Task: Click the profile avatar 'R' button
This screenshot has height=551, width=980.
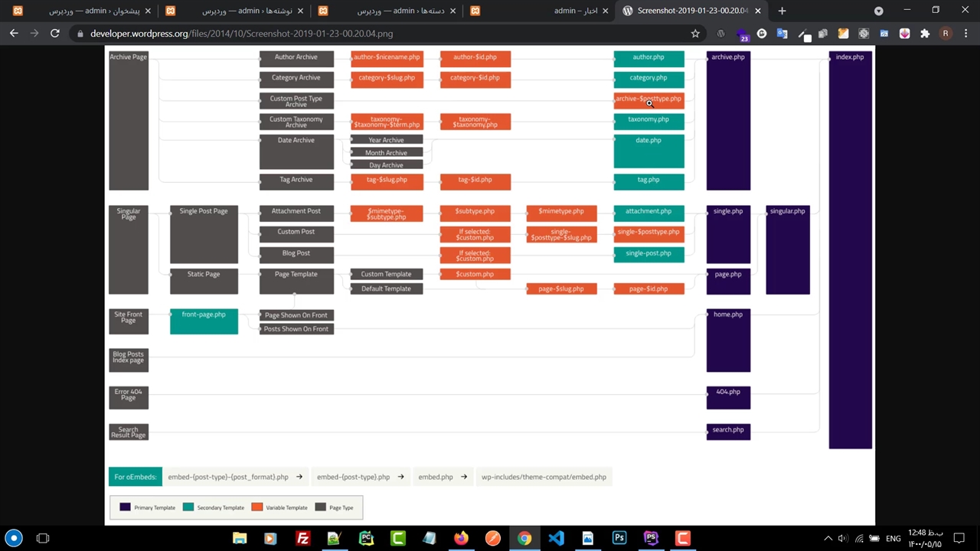Action: (x=946, y=34)
